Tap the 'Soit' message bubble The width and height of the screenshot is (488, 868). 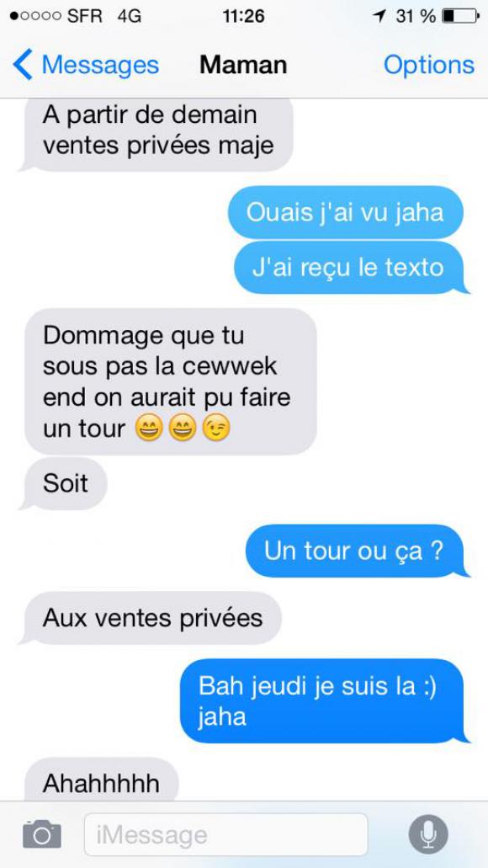[x=64, y=483]
